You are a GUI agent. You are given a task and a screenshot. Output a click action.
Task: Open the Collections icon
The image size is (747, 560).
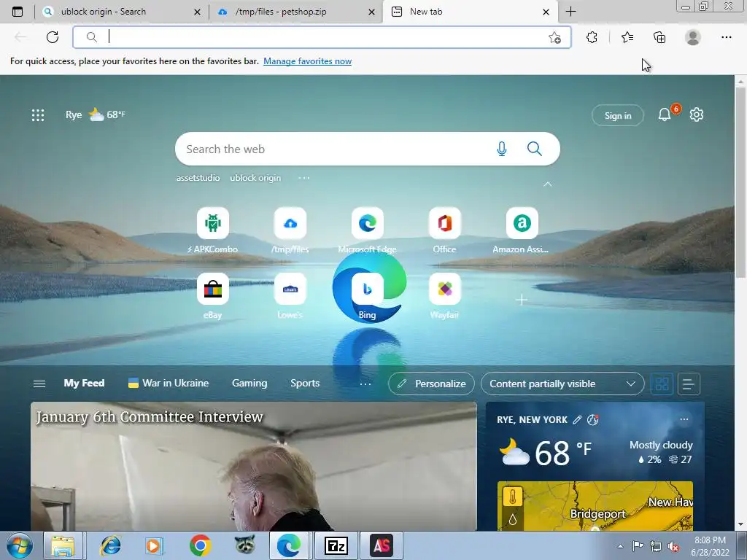click(659, 37)
